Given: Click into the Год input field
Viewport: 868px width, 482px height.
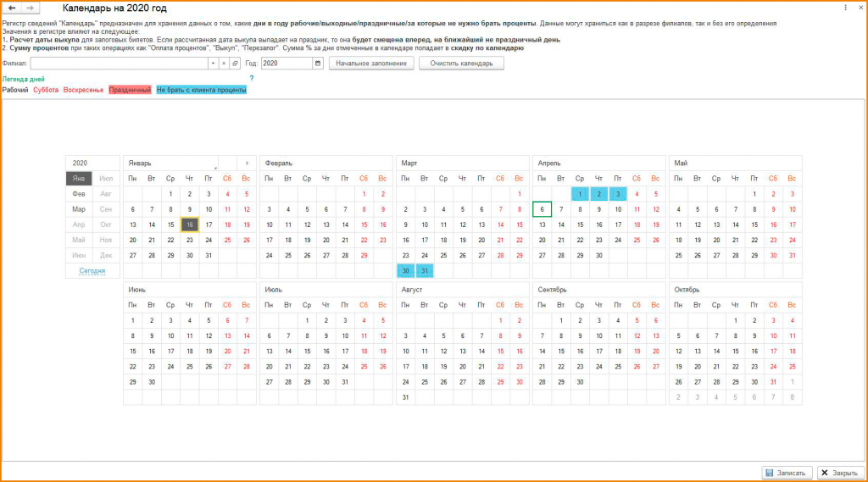Looking at the screenshot, I should [287, 63].
